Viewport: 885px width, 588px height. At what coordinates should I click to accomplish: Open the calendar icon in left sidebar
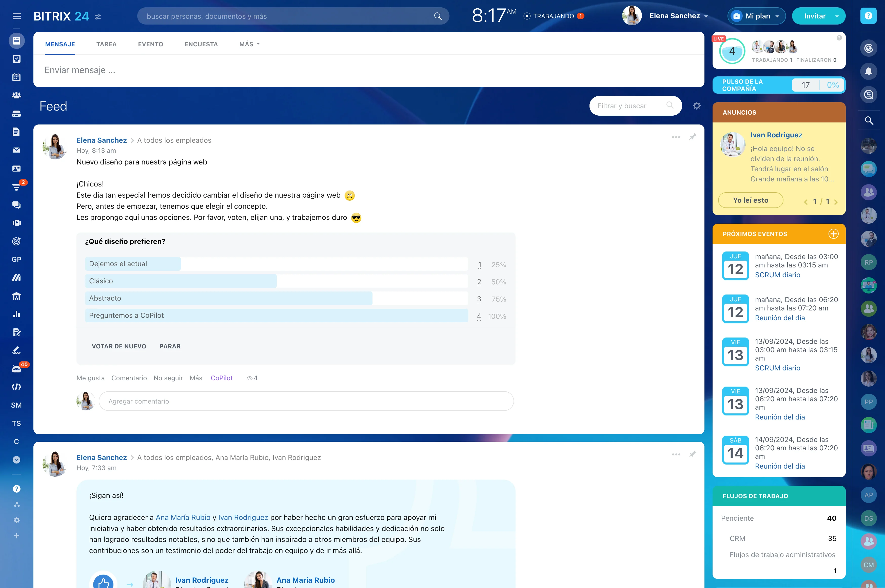(16, 77)
